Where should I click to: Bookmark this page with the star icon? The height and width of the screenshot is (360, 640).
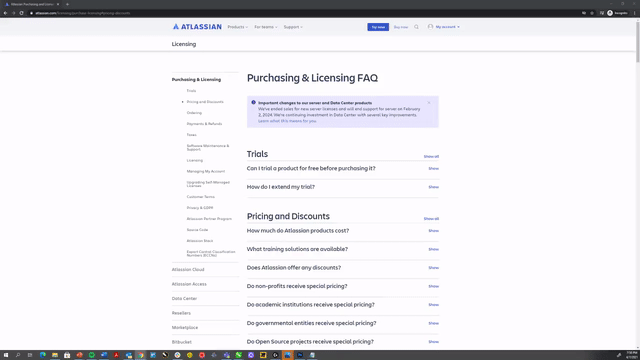(x=592, y=13)
